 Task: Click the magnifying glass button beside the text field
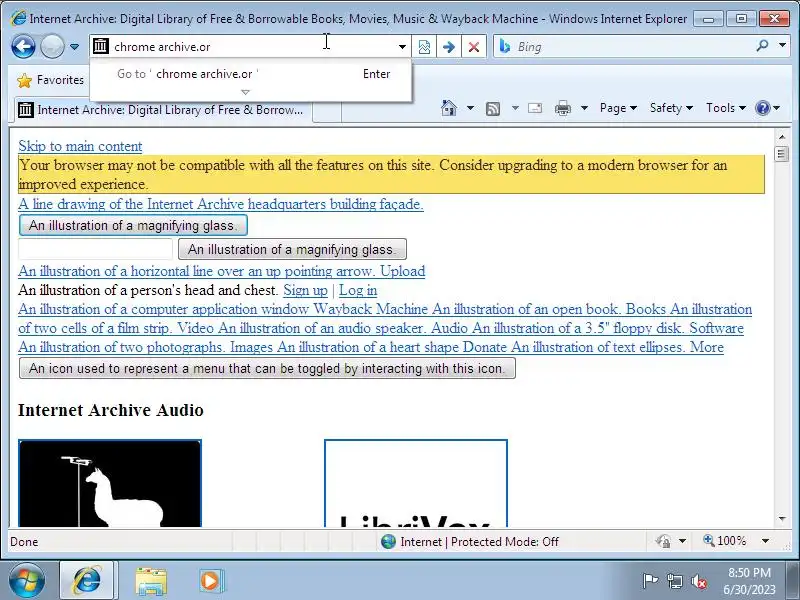click(x=292, y=249)
